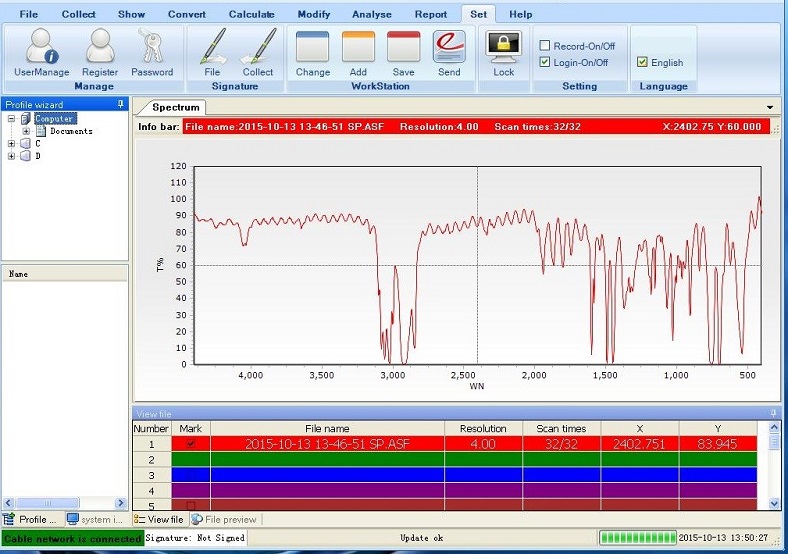This screenshot has width=788, height=554.
Task: Enable the Record-On/Off checkbox
Action: click(545, 46)
